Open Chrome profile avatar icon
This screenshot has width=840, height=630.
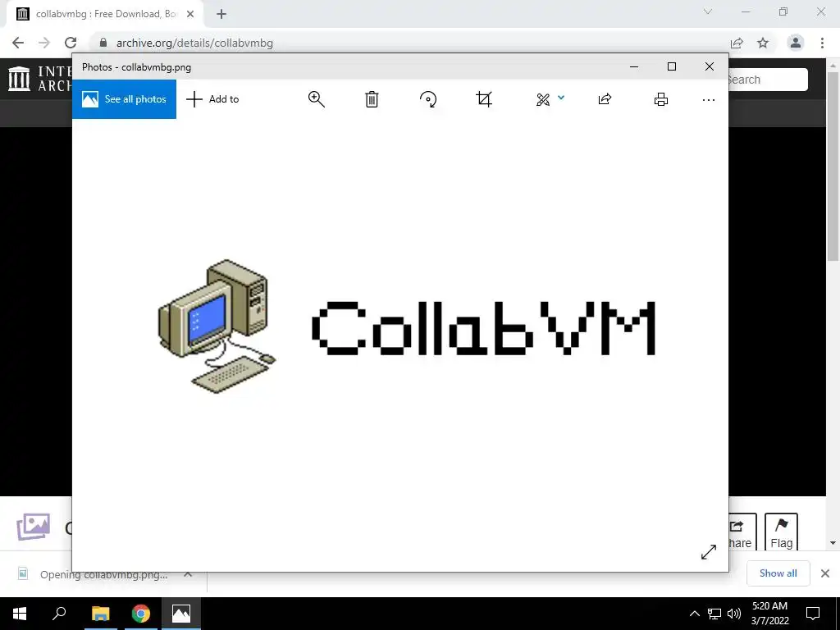(x=796, y=43)
